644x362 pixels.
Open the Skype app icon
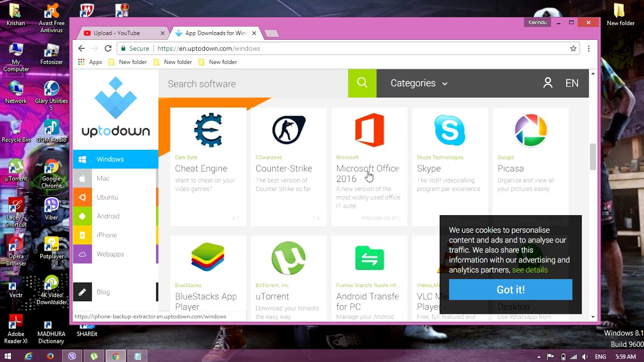click(x=450, y=130)
